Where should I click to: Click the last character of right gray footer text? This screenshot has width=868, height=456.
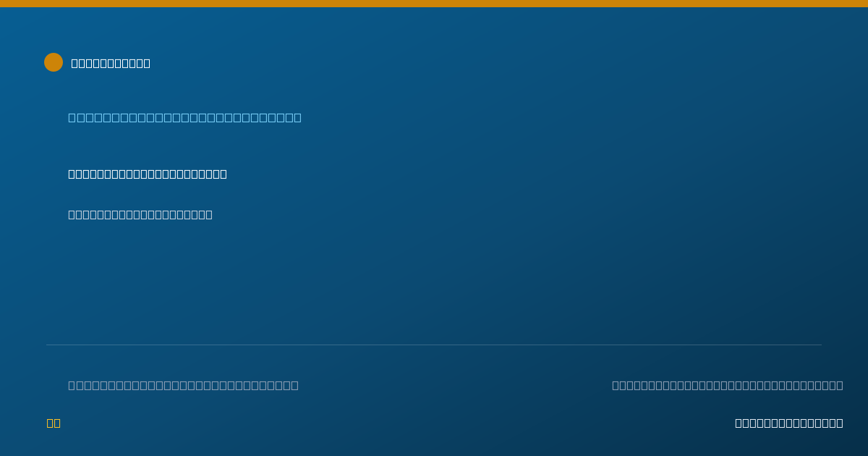840,385
